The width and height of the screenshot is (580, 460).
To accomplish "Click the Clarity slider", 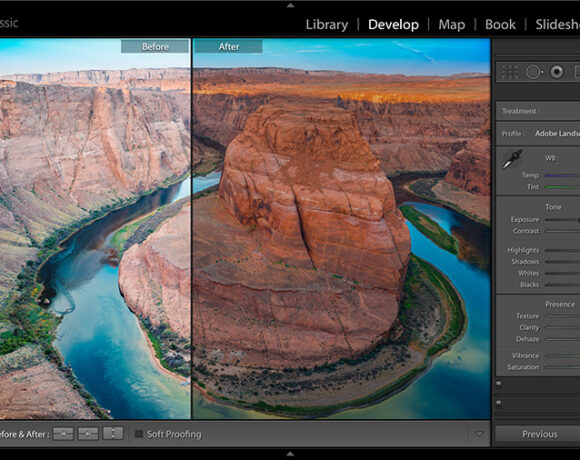I will (x=563, y=328).
